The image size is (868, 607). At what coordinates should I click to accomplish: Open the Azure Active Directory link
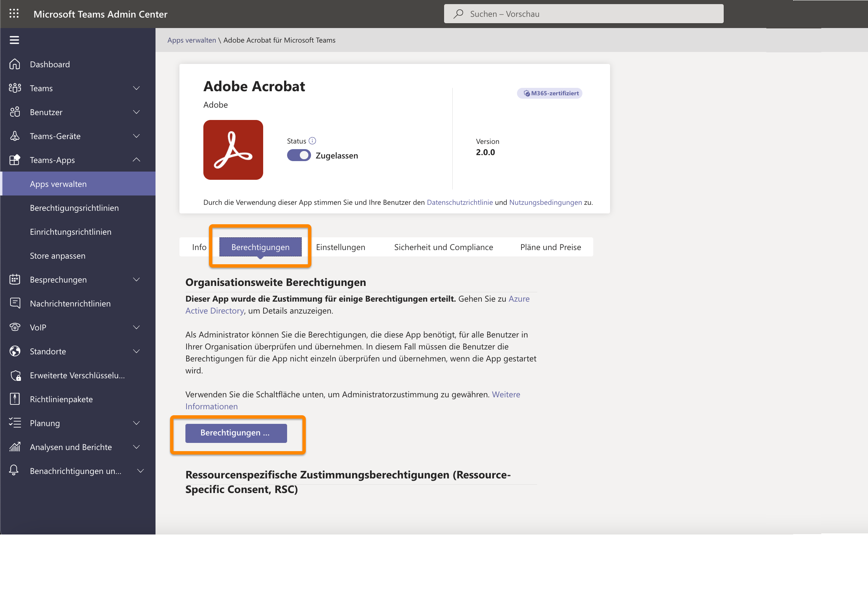click(357, 305)
